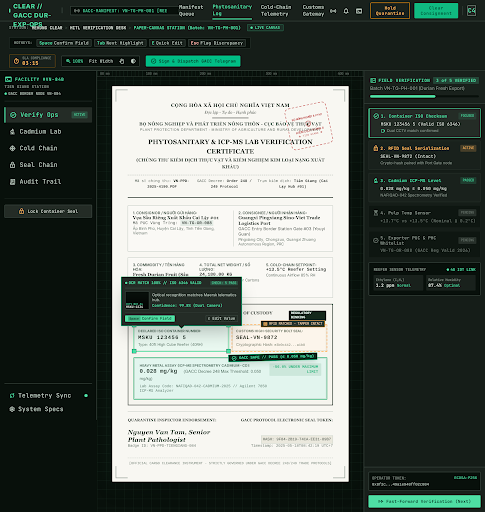Screen dimensions: 485x512
Task: Click the zoom 100% magnifier control
Action: pyautogui.click(x=74, y=61)
